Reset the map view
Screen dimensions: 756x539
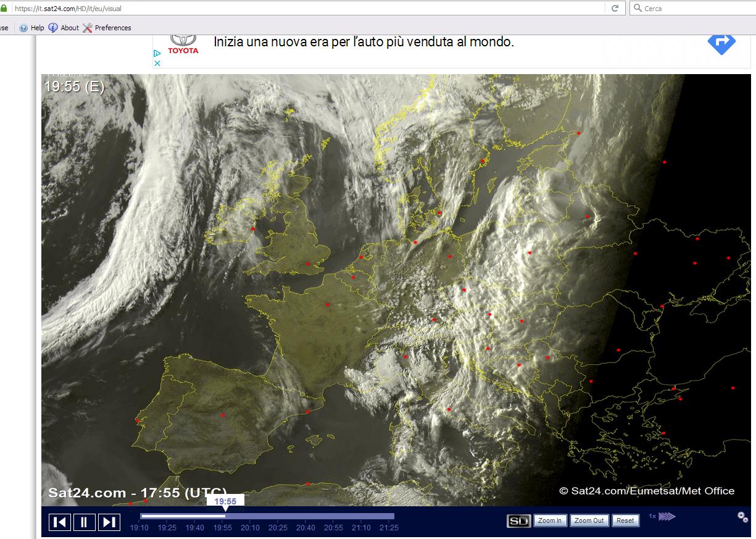pos(625,520)
